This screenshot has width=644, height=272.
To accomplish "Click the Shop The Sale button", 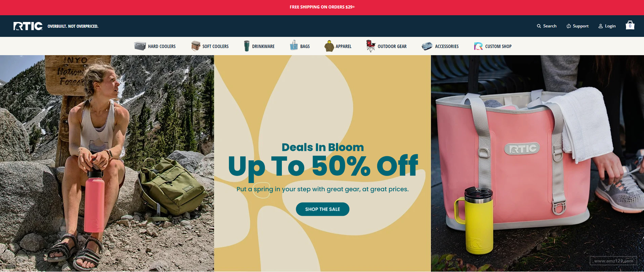I will point(323,209).
